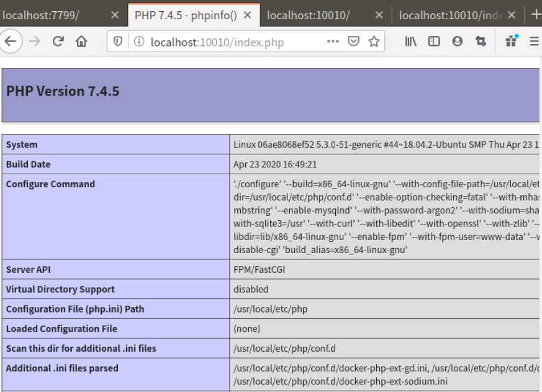Viewport: 542px width, 392px height.
Task: Open the Firefox account icon
Action: 458,42
